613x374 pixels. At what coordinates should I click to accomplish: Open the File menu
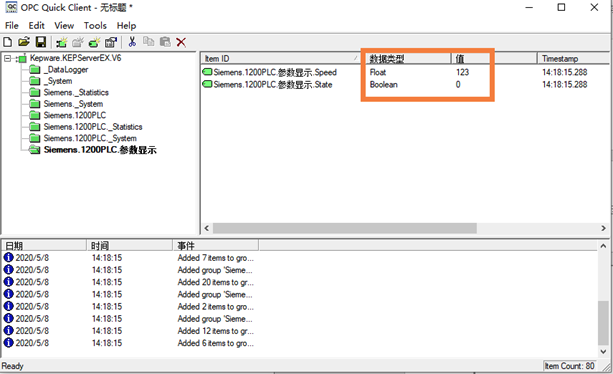11,25
